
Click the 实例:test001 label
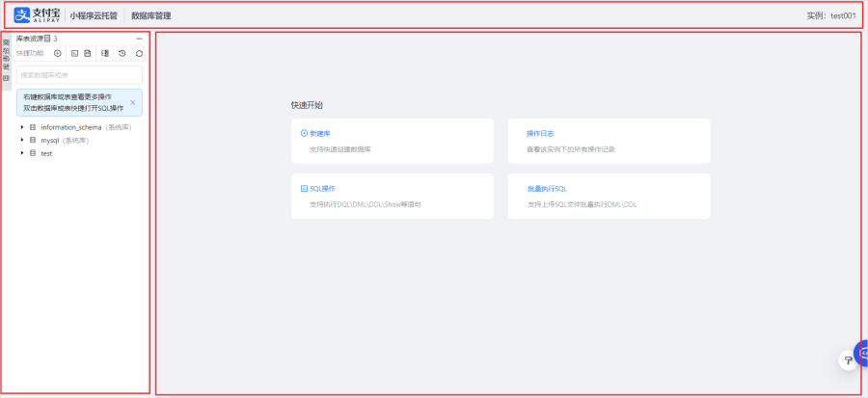(x=831, y=16)
